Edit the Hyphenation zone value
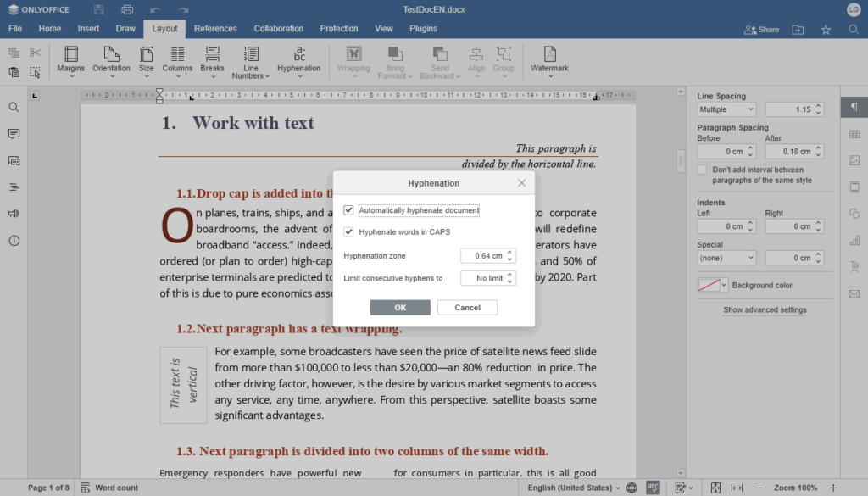The width and height of the screenshot is (868, 496). pos(483,255)
